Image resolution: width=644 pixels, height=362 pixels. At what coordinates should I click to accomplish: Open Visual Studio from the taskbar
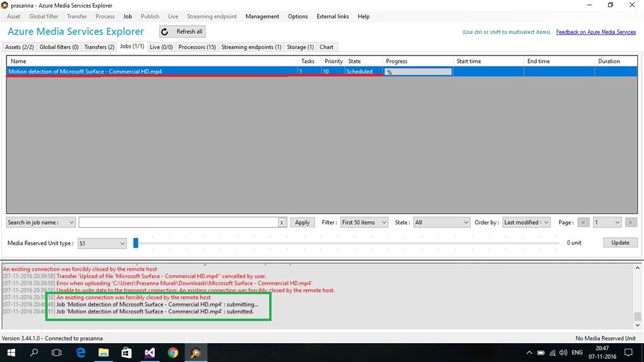[x=150, y=353]
